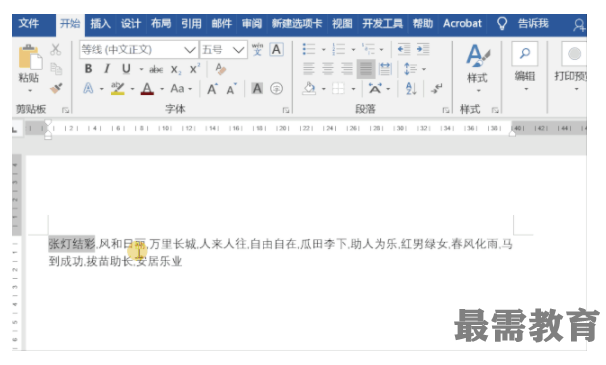This screenshot has width=606, height=365.
Task: Click the character border icon
Action: click(x=276, y=49)
